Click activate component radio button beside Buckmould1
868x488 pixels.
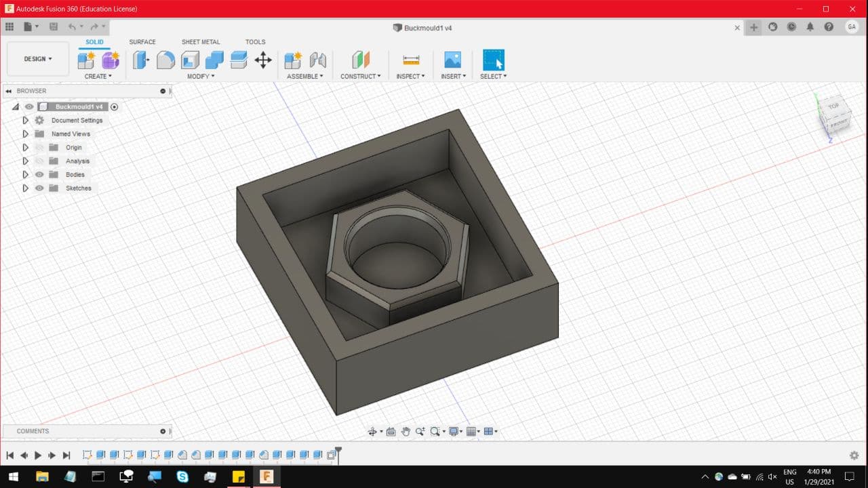coord(115,106)
